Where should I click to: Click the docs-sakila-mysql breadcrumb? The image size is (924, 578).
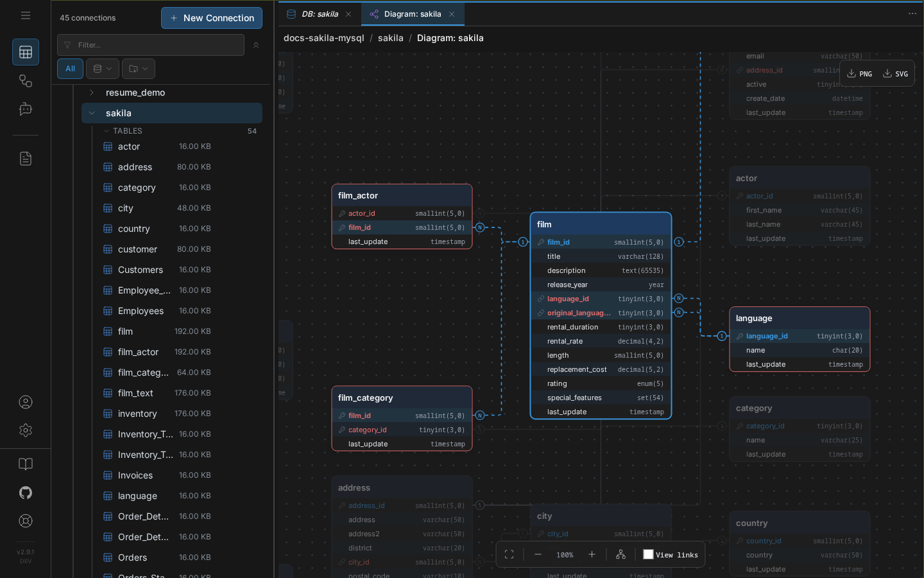pyautogui.click(x=324, y=38)
